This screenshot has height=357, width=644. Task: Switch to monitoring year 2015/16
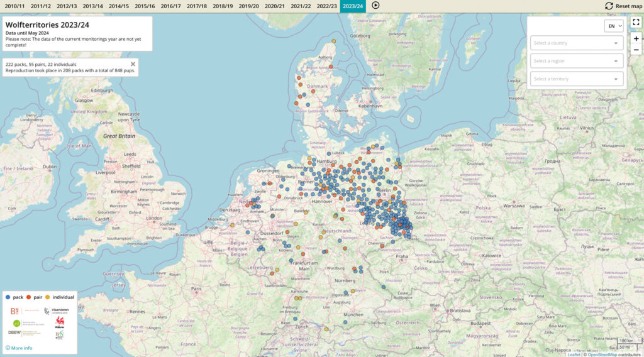tap(145, 6)
